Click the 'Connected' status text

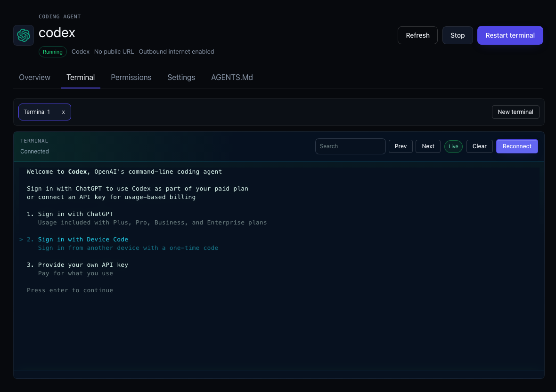[x=34, y=152]
